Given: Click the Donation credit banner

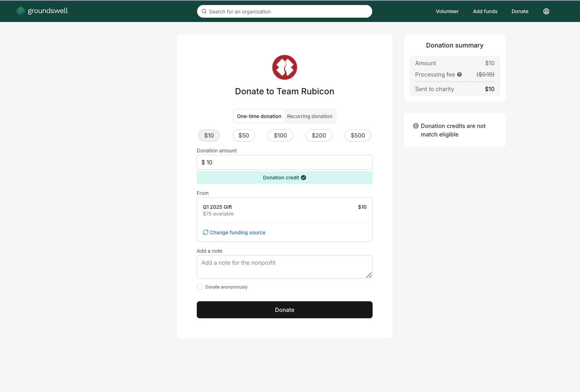Looking at the screenshot, I should pos(285,178).
